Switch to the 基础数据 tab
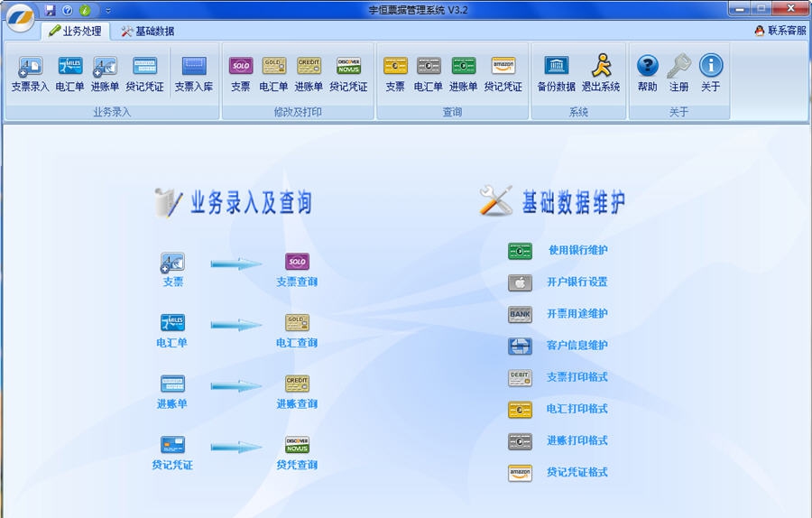The height and width of the screenshot is (518, 812). coord(148,31)
